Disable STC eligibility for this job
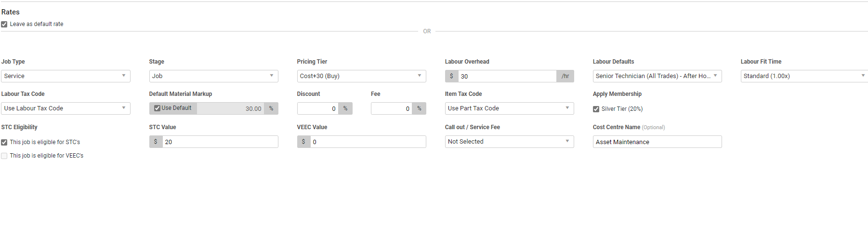This screenshot has height=240, width=868. pos(4,143)
